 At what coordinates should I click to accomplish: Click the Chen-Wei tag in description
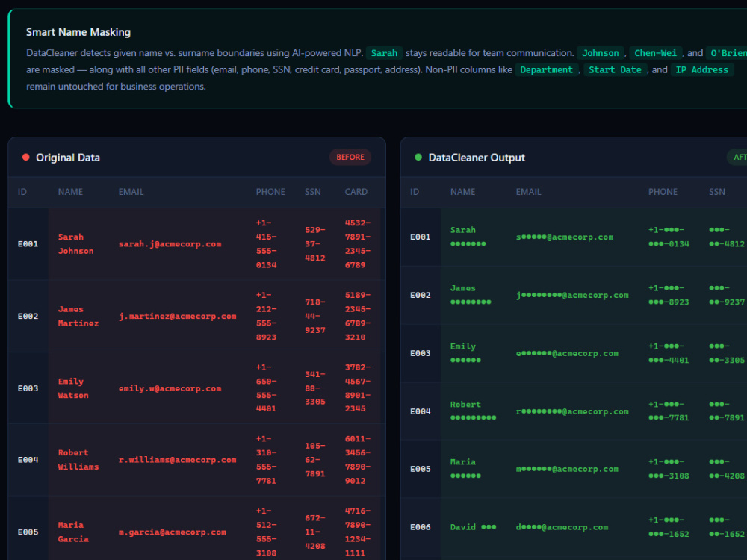[x=656, y=53]
